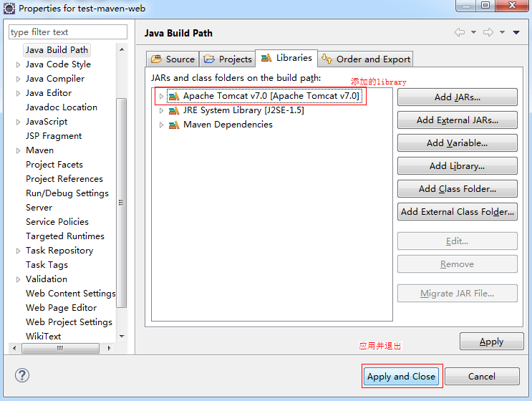The image size is (532, 401).
Task: Click the Add External JARs... button
Action: 458,120
